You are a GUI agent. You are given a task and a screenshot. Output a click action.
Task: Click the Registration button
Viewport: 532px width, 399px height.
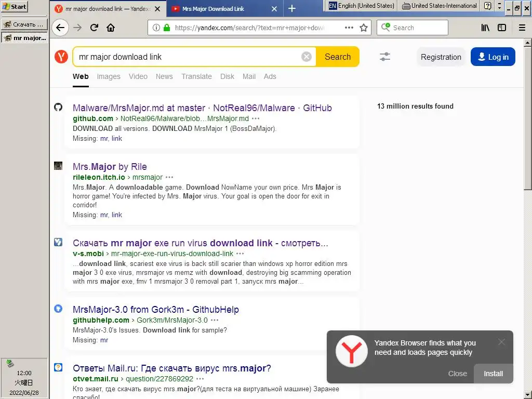point(441,57)
